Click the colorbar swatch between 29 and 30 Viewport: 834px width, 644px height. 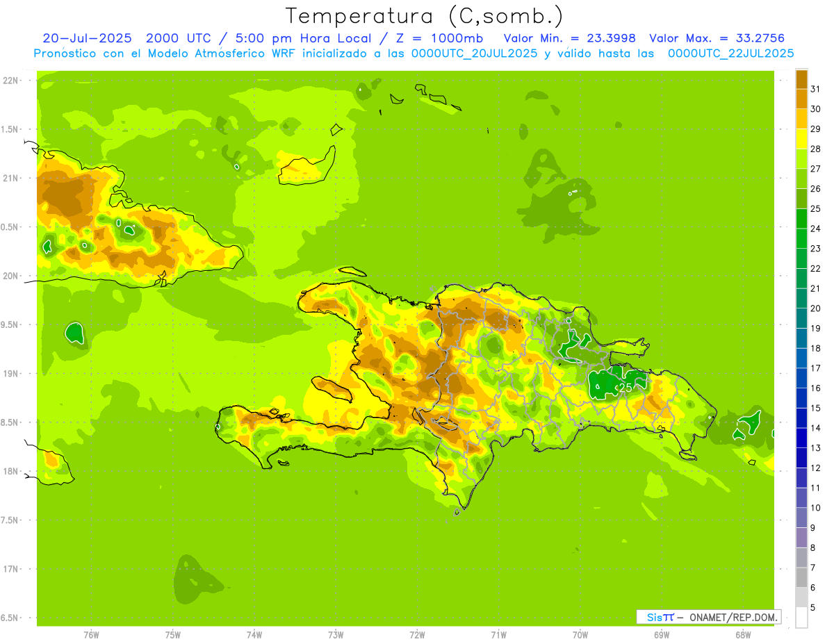pyautogui.click(x=801, y=119)
